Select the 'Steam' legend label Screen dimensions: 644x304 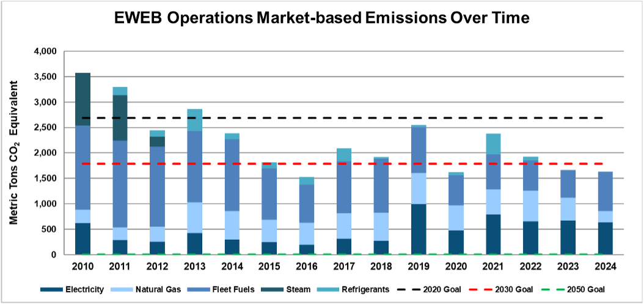(300, 289)
